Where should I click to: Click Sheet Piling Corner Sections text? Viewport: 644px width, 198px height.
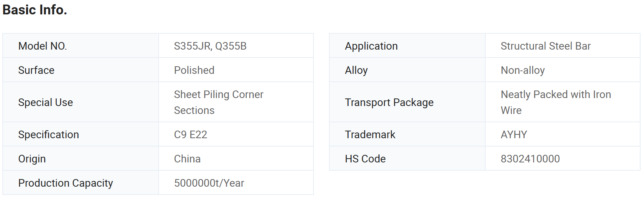(x=219, y=103)
